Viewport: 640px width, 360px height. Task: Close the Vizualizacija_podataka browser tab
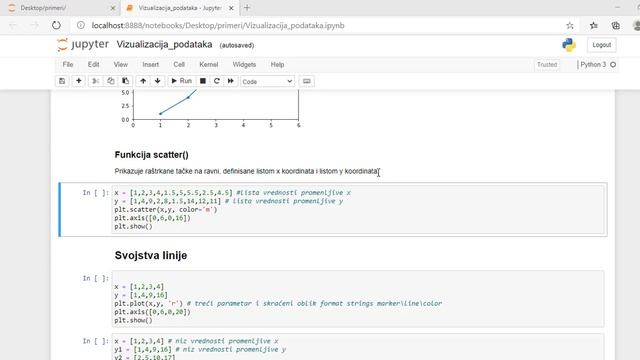pyautogui.click(x=231, y=8)
